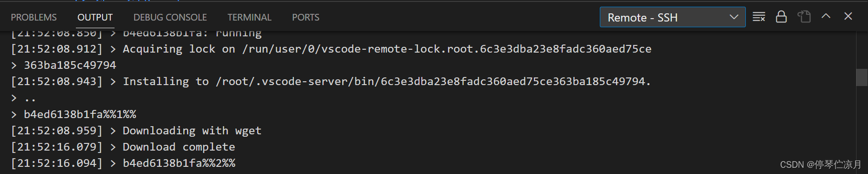Click the '363ba185c49794' continuation line
Image resolution: width=868 pixels, height=174 pixels.
(x=63, y=65)
